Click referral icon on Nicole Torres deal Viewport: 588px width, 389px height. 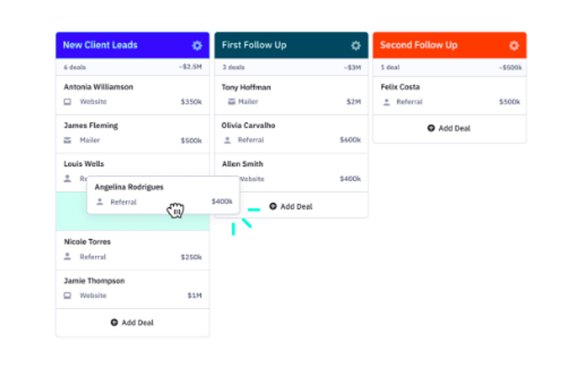[68, 257]
